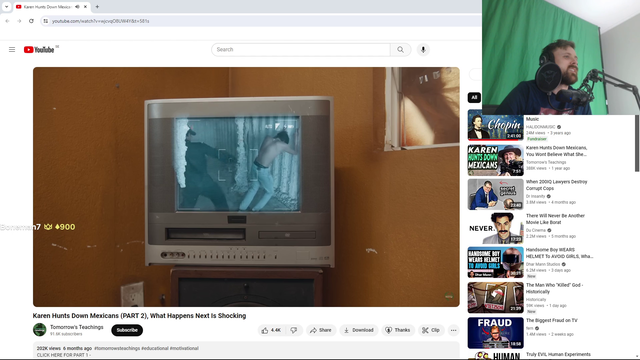This screenshot has height=360, width=640.
Task: Open the Chopin music video thumbnail
Action: 496,125
